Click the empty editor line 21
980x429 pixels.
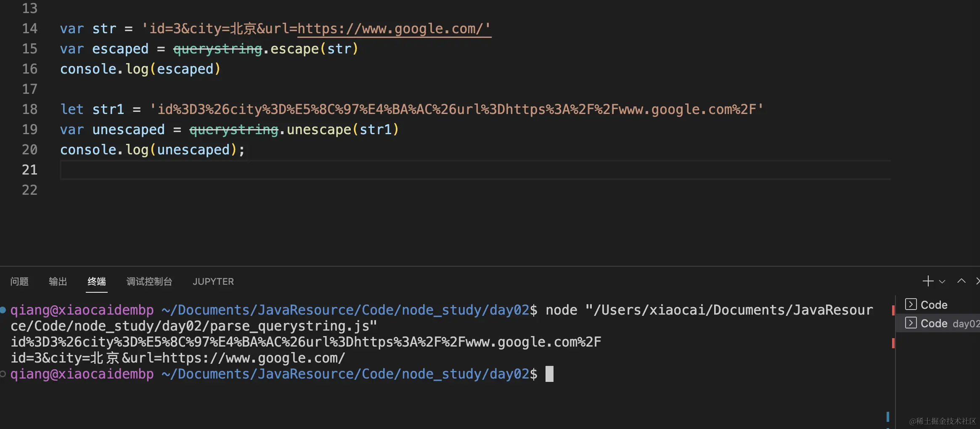pos(475,170)
